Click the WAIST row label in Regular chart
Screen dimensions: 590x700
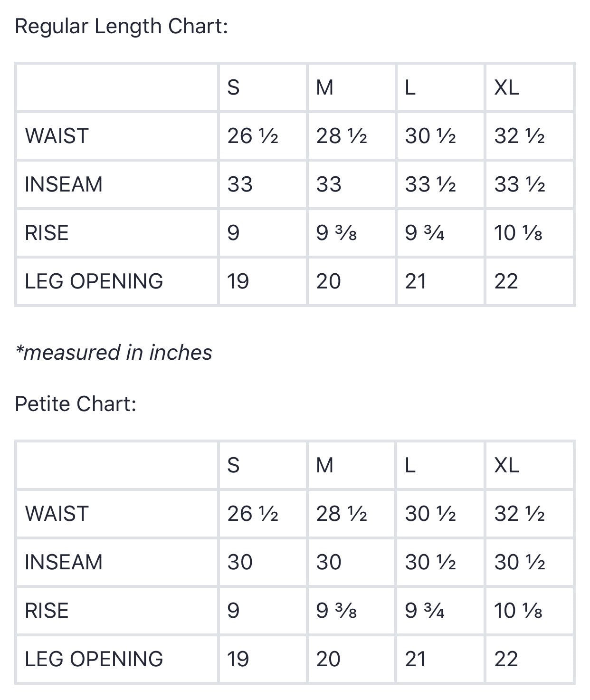tap(57, 136)
